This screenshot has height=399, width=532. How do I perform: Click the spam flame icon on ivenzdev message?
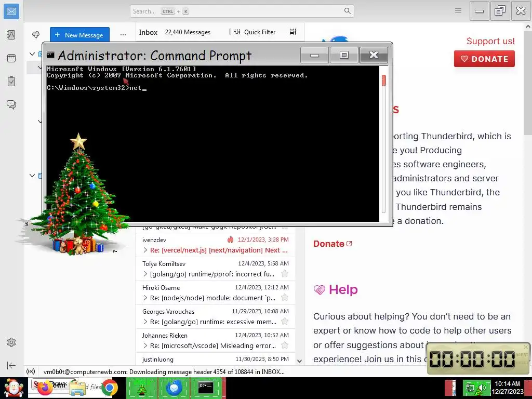[230, 240]
